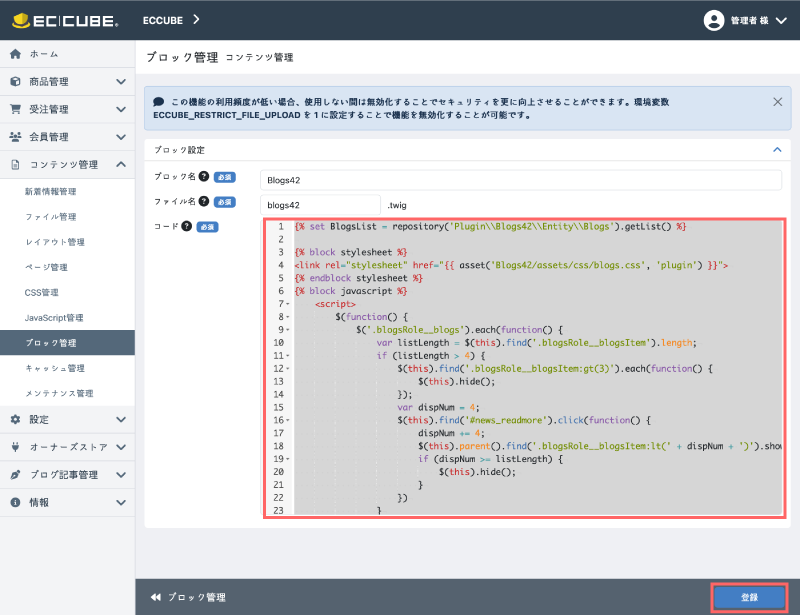Fold code at line 7 arrow
Image resolution: width=800 pixels, height=615 pixels.
[288, 304]
